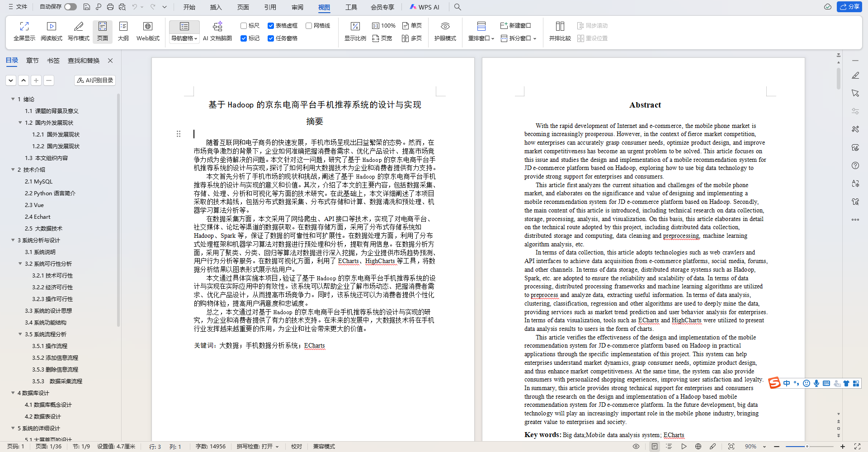The width and height of the screenshot is (868, 452).
Task: Uncheck the 标记 markup checkbox
Action: pyautogui.click(x=244, y=38)
